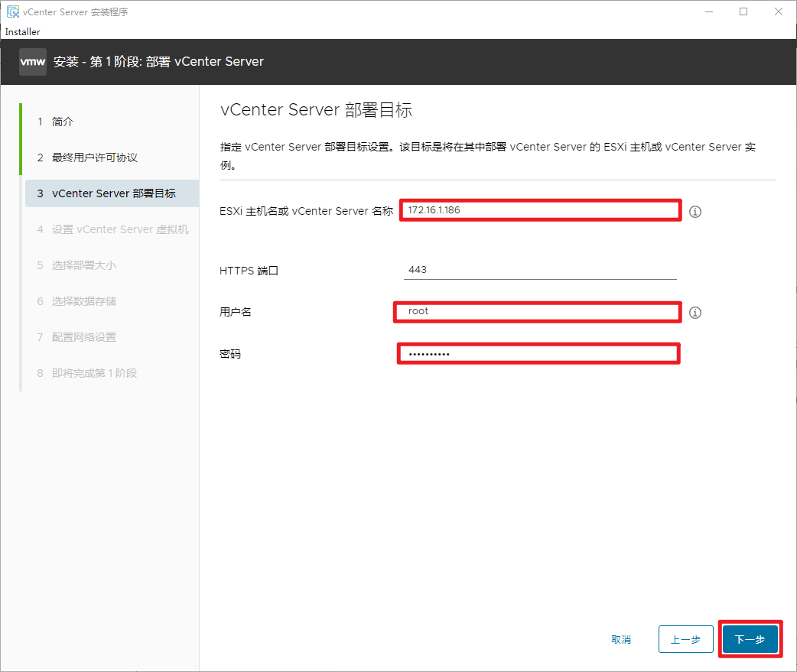Image resolution: width=797 pixels, height=672 pixels.
Task: Select step 2 最终用户许可协议
Action: tap(94, 157)
